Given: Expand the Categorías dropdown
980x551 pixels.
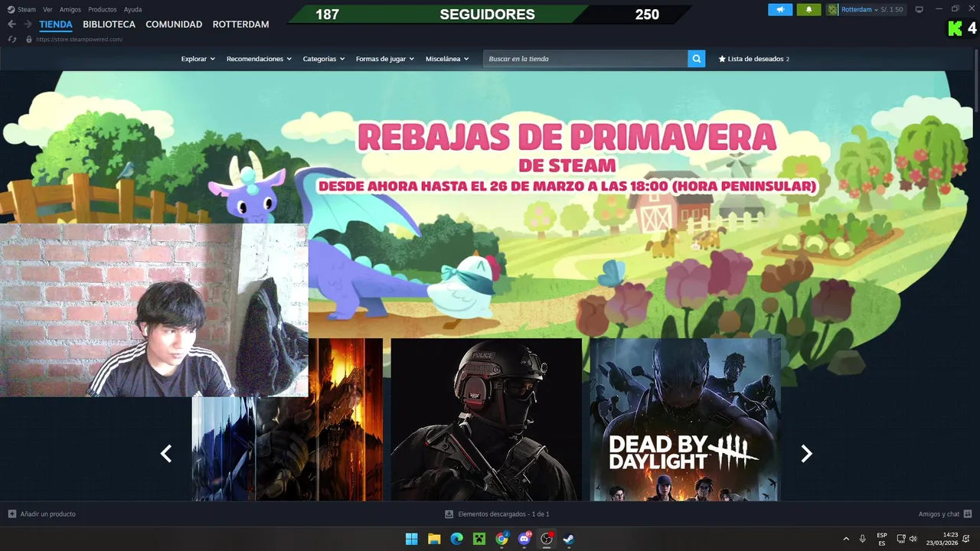Looking at the screenshot, I should coord(323,59).
